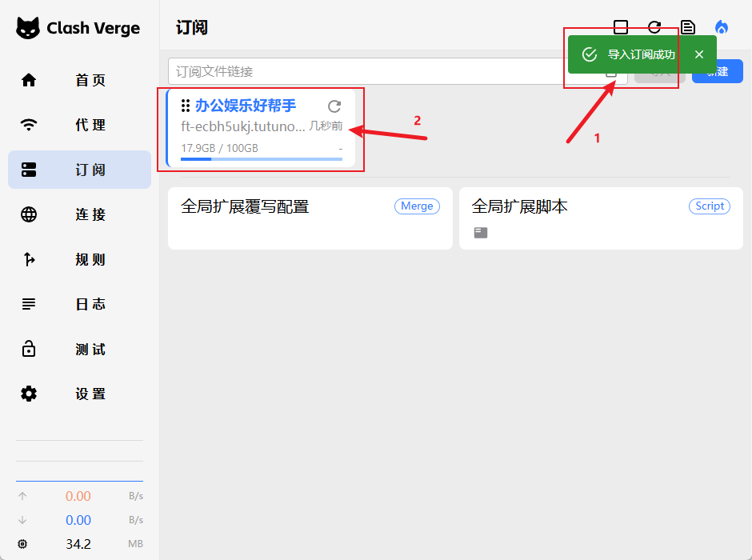Click the 日志 lines icon
Image resolution: width=752 pixels, height=560 pixels.
pos(29,304)
